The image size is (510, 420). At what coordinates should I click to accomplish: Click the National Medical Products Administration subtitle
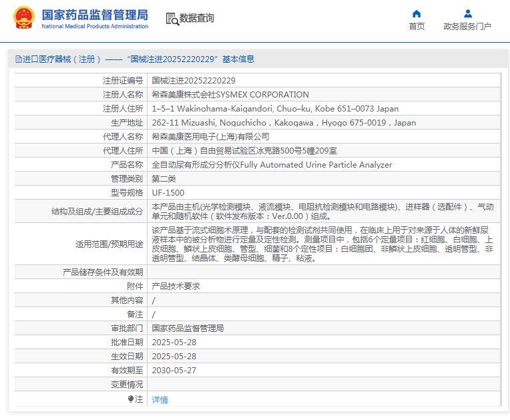click(95, 27)
